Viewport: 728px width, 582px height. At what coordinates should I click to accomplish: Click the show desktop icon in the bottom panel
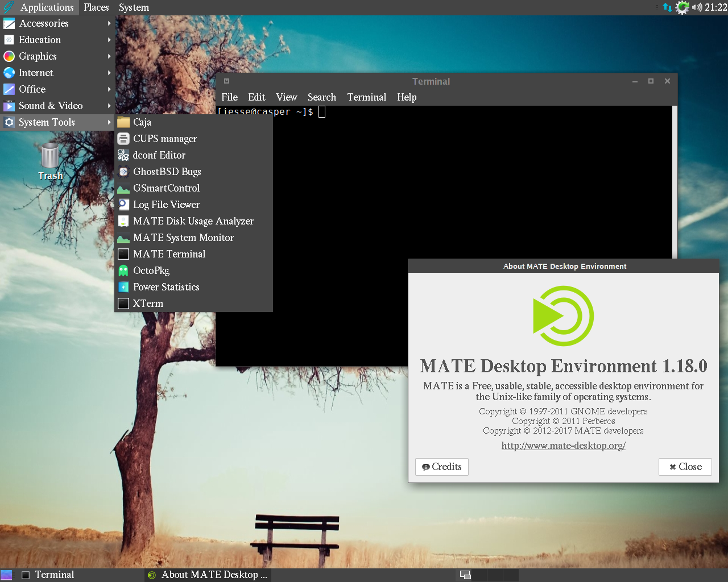(x=6, y=575)
